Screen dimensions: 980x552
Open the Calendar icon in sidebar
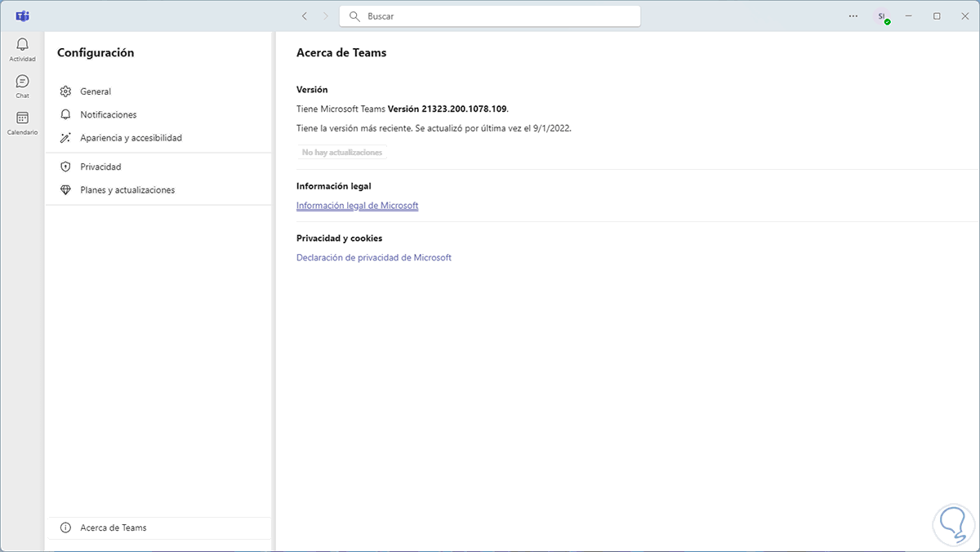coord(22,118)
